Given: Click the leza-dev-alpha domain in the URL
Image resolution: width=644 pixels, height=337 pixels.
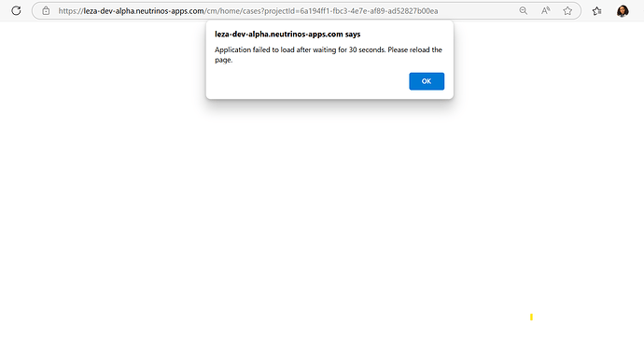Looking at the screenshot, I should [144, 11].
